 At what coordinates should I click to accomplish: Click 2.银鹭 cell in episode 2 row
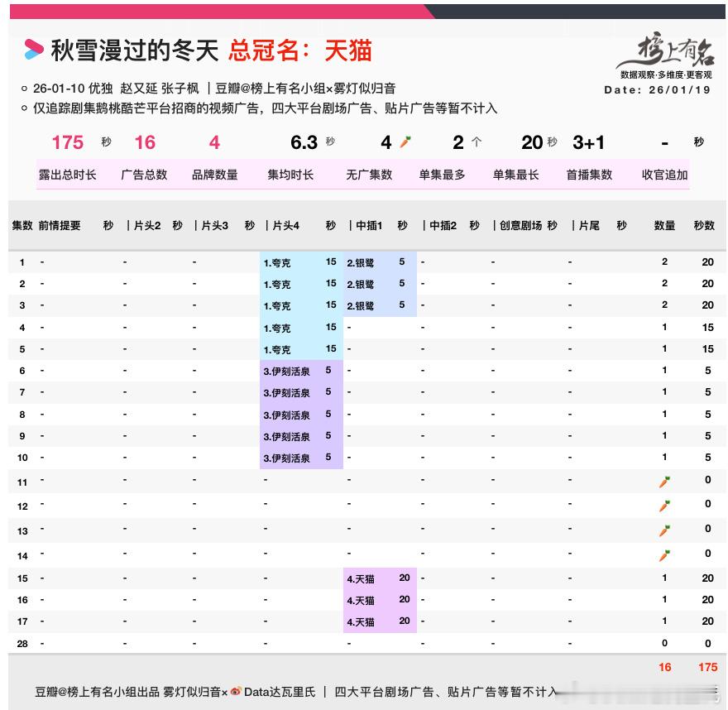(x=361, y=284)
